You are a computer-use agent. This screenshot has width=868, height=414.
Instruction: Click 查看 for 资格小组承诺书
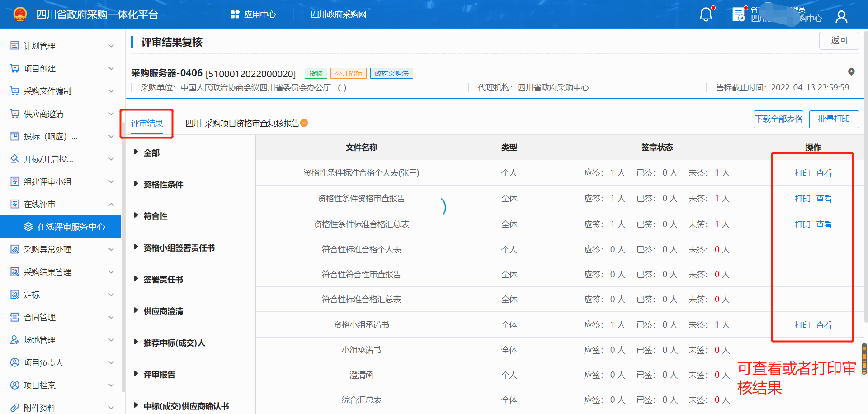[x=824, y=325]
